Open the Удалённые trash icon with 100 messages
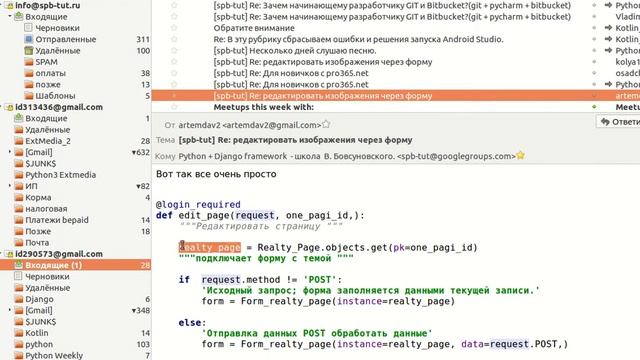This screenshot has height=360, width=640. click(28, 51)
